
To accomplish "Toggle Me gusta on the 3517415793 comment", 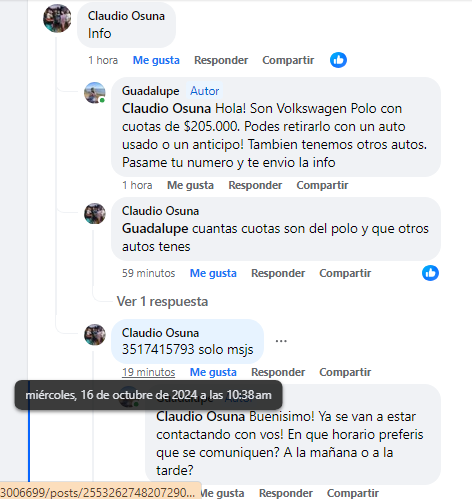I will (213, 372).
